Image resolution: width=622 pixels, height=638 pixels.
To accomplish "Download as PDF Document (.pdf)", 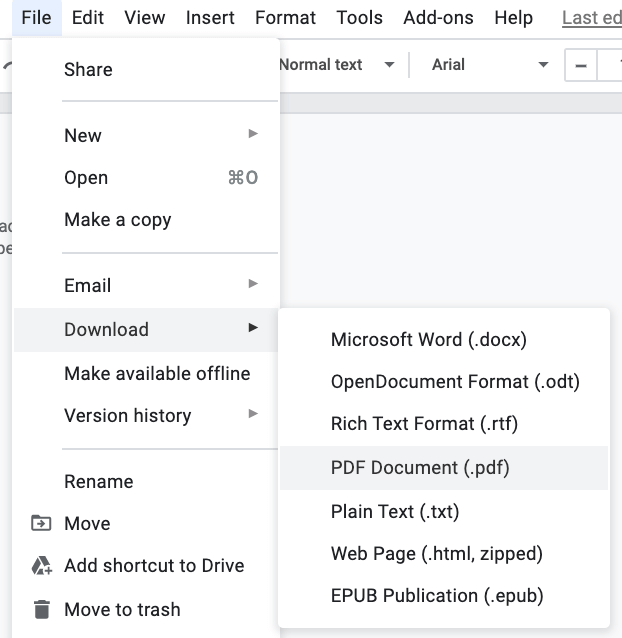I will pos(444,468).
